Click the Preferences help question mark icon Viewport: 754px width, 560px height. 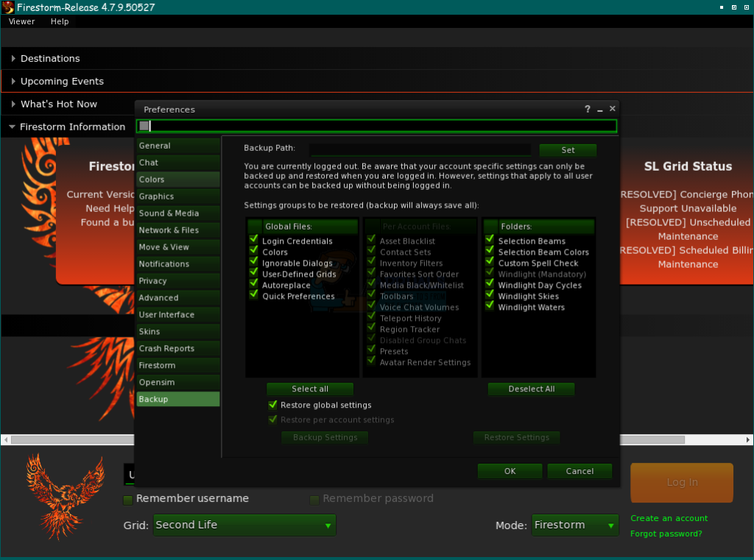[x=587, y=109]
